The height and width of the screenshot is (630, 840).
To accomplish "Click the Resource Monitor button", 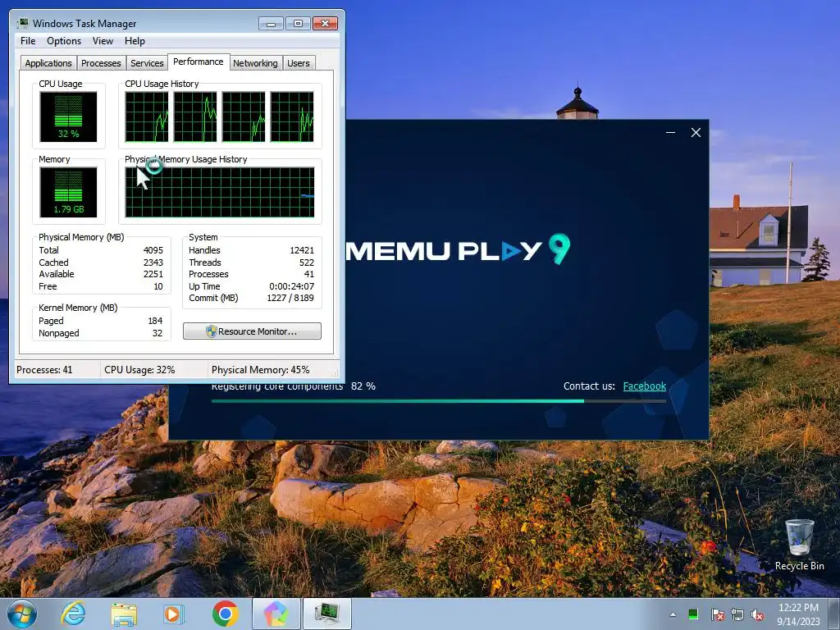I will (x=252, y=331).
